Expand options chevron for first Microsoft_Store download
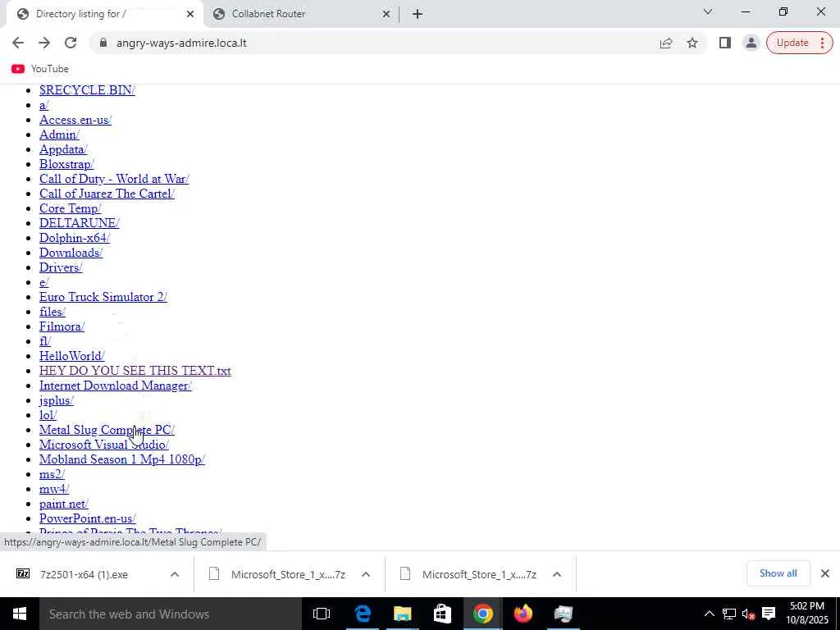Viewport: 840px width, 630px height. 366,574
